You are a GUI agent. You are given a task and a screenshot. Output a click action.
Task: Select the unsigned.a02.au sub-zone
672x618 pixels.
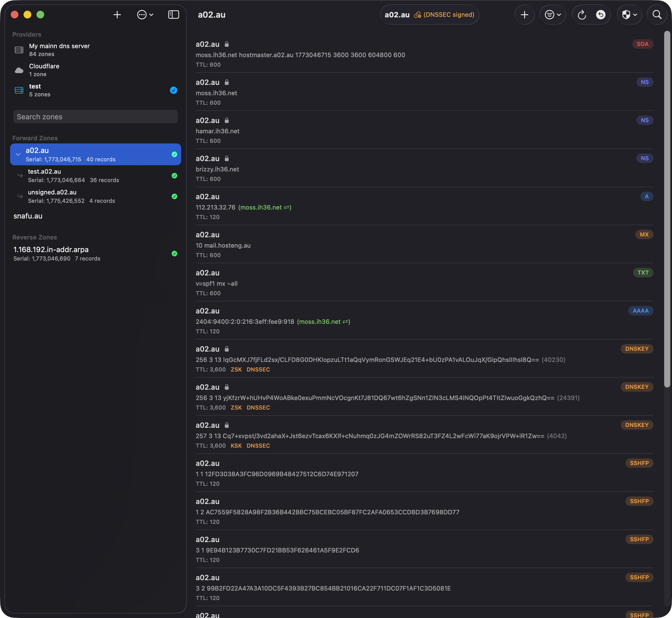coord(95,196)
